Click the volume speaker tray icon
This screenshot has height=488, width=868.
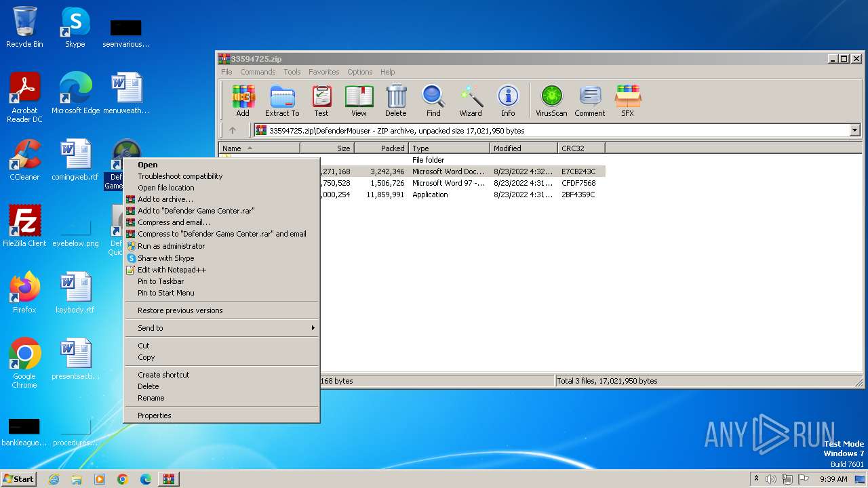tap(771, 479)
